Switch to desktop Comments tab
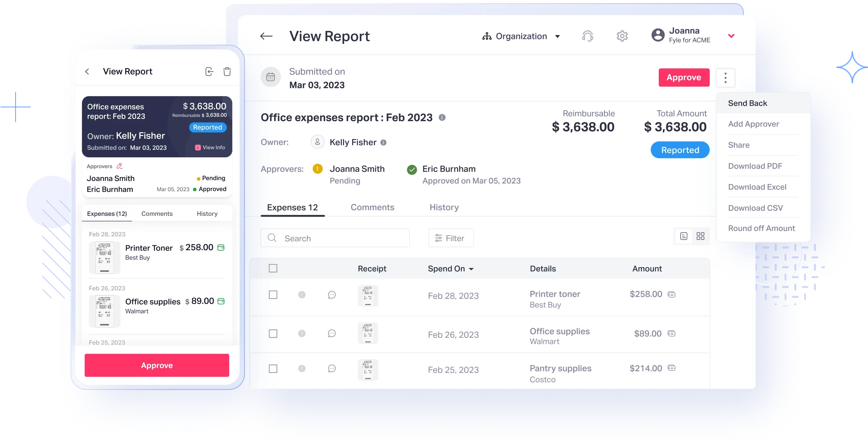 (372, 207)
